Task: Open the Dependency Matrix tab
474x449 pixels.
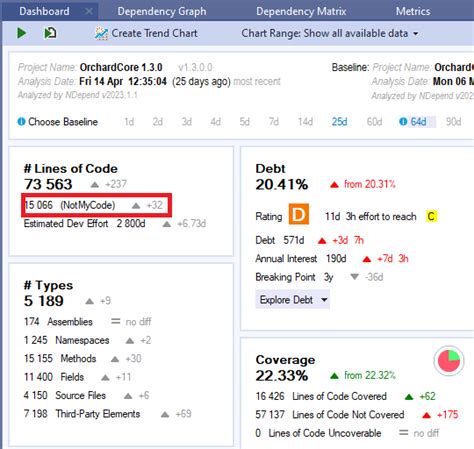Action: 301,11
